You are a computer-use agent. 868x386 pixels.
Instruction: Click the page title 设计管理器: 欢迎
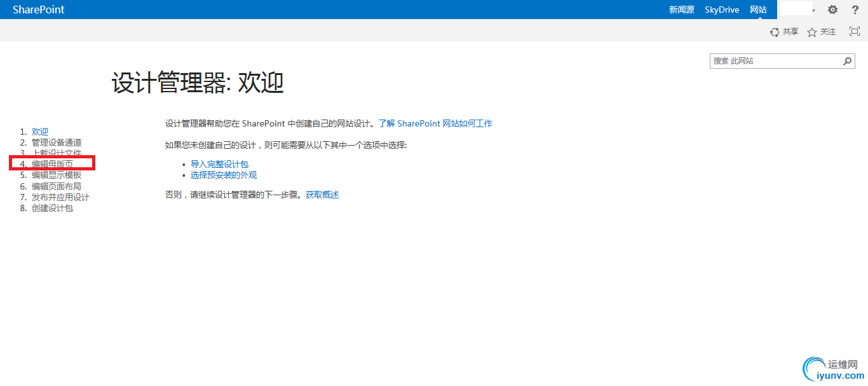click(198, 83)
